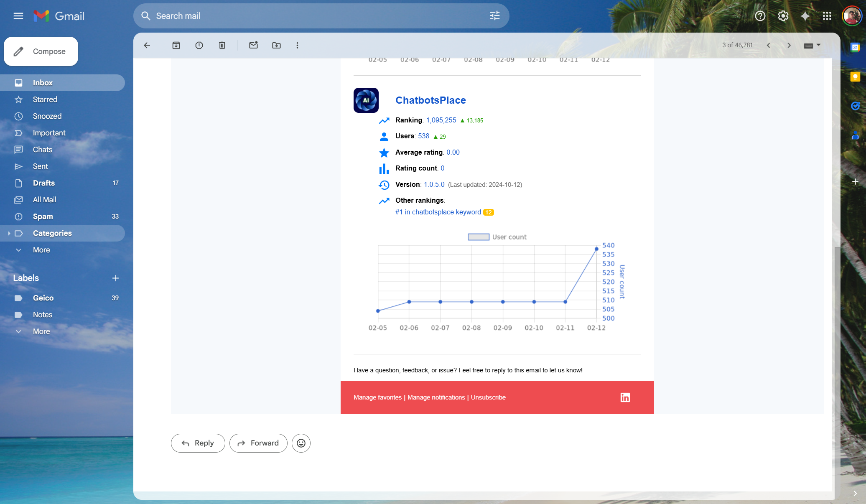The image size is (866, 504).
Task: Open the Spam folder
Action: click(x=62, y=216)
